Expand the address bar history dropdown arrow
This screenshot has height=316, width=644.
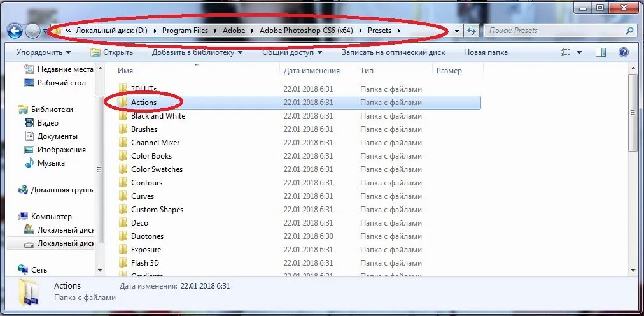tap(458, 31)
